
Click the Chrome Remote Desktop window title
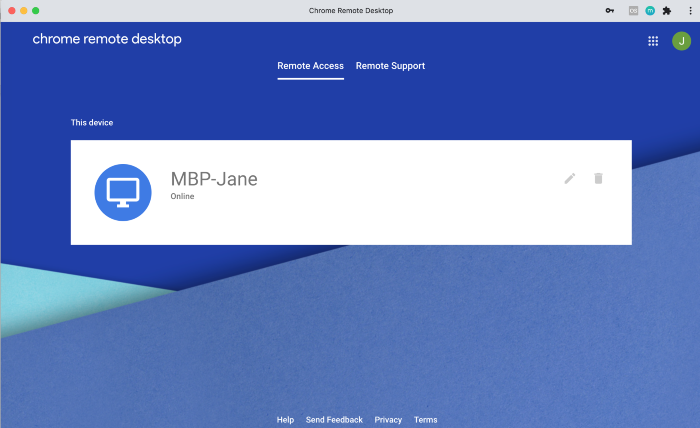point(351,11)
